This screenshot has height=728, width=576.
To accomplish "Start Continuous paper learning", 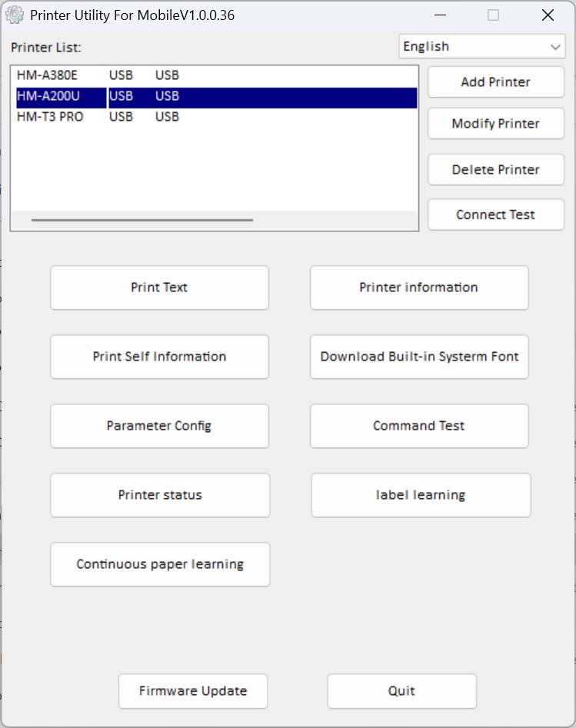I will [160, 564].
